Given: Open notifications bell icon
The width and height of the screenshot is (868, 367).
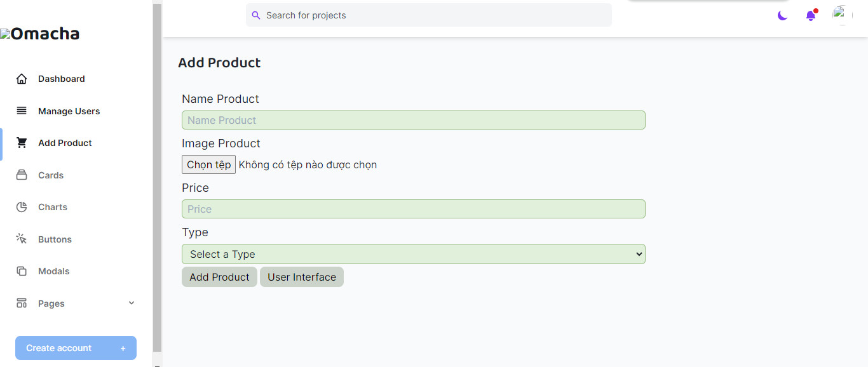Looking at the screenshot, I should click(x=811, y=15).
